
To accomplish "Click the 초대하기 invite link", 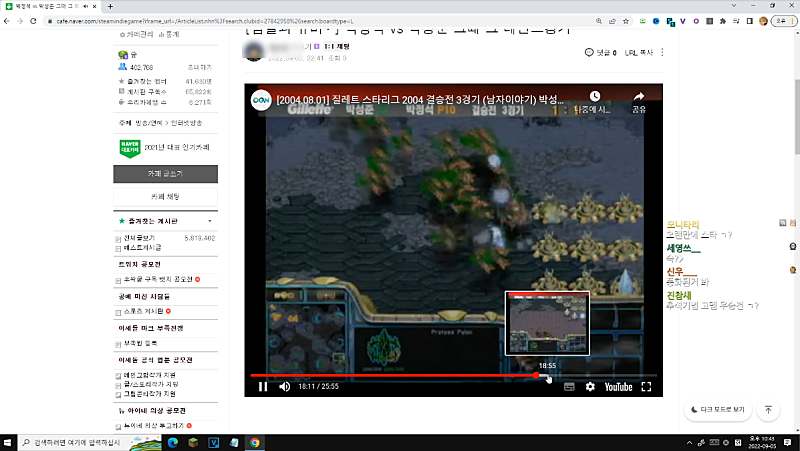I will coord(199,67).
